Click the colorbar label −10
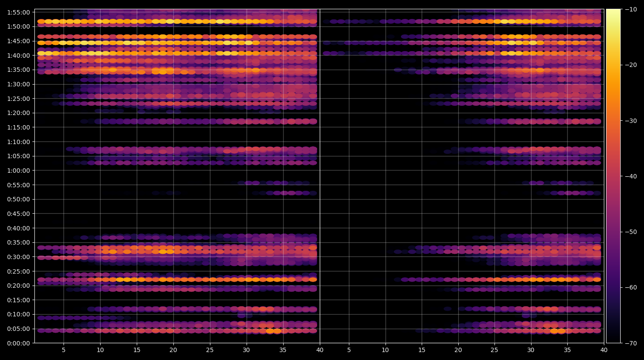The image size is (644, 360). click(x=631, y=9)
